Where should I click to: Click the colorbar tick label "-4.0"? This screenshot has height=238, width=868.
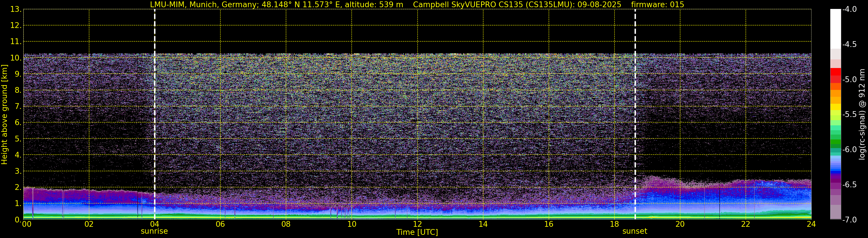click(849, 10)
